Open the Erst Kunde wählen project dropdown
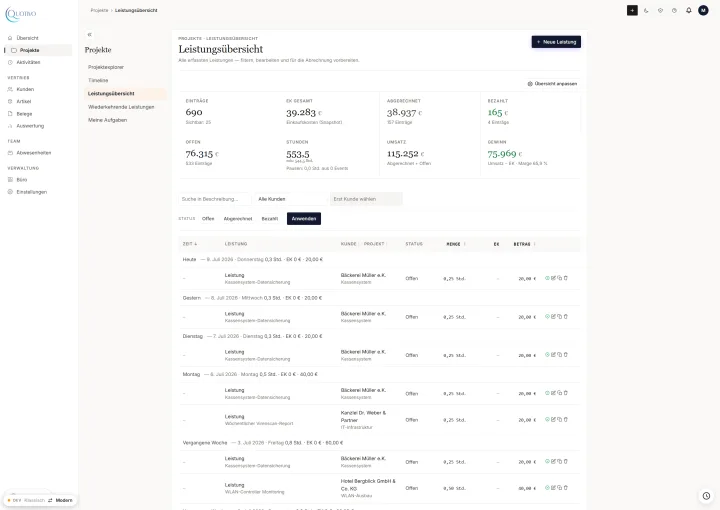720x510 pixels. tap(366, 199)
